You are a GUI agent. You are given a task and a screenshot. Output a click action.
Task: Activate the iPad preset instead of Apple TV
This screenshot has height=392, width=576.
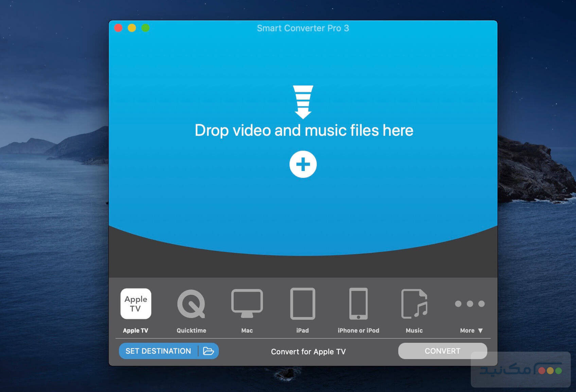click(302, 304)
